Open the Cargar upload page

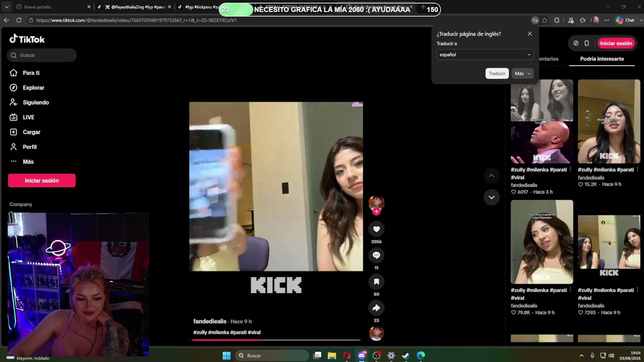click(25, 132)
